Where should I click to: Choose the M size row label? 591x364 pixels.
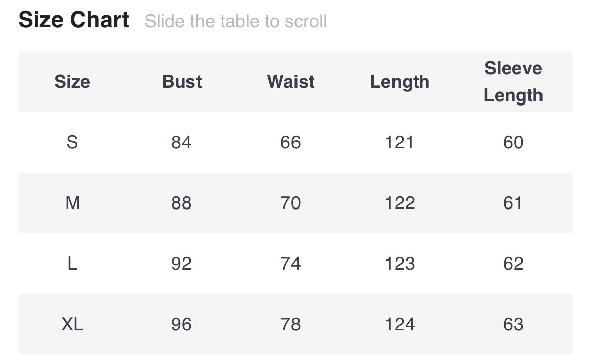coord(72,203)
